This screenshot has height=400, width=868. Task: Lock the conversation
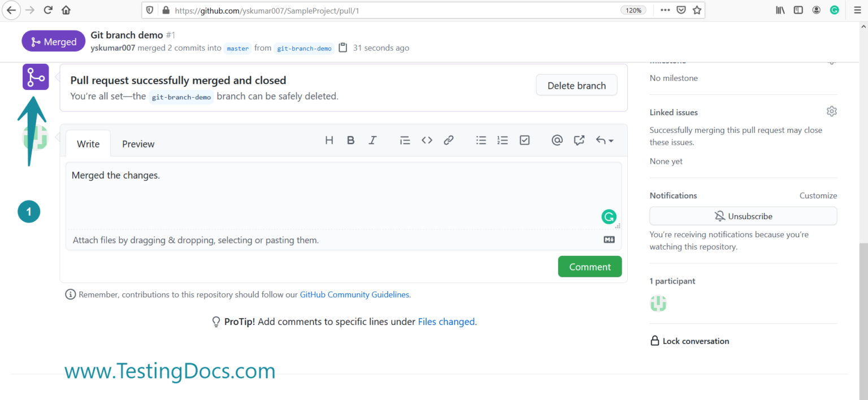click(x=689, y=341)
